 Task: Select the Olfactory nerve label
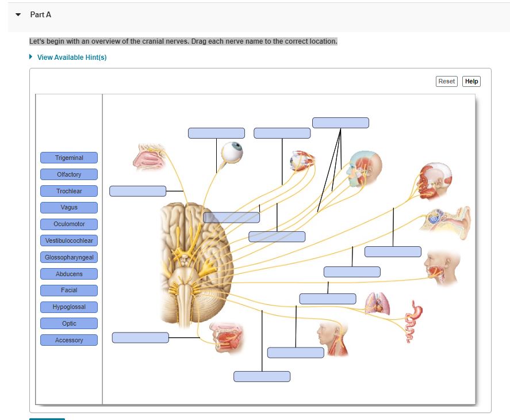[69, 174]
